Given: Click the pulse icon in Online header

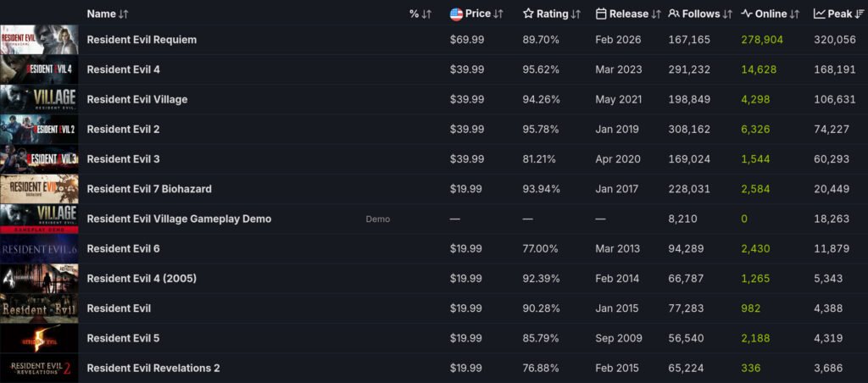Looking at the screenshot, I should (x=747, y=14).
